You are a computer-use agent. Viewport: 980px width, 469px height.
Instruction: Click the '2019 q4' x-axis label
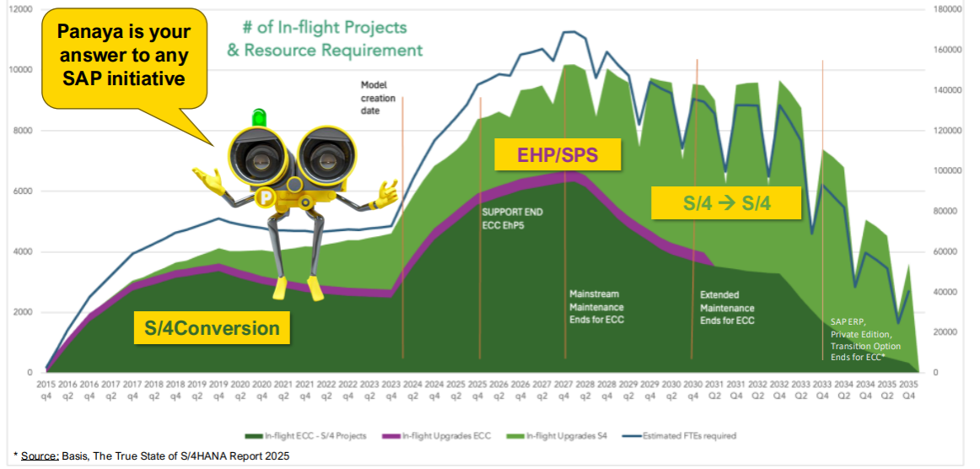pyautogui.click(x=218, y=390)
